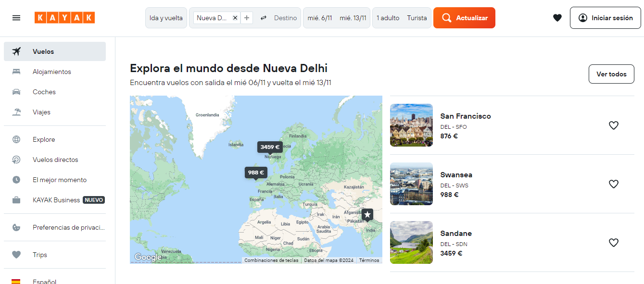Add another origin with the plus icon

point(247,18)
